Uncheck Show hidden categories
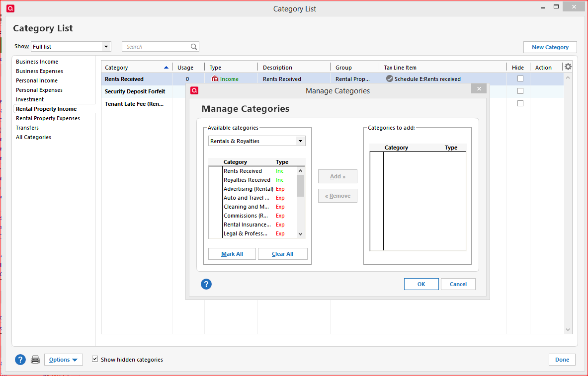The width and height of the screenshot is (588, 376). 95,359
